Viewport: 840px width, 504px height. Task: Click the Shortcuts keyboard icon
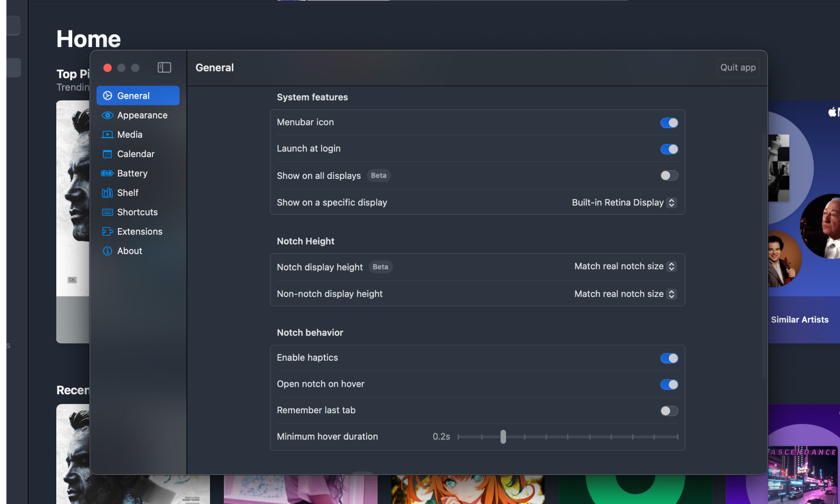(x=108, y=212)
